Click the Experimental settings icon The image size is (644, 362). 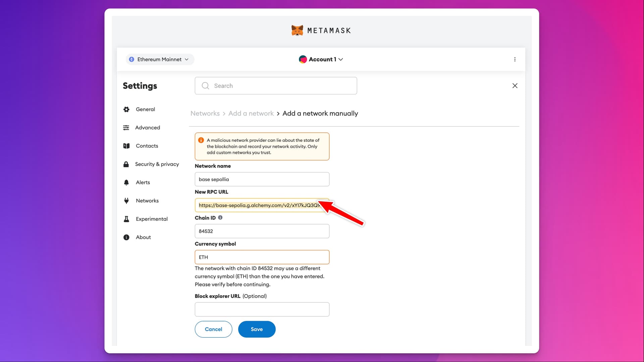[x=126, y=219]
